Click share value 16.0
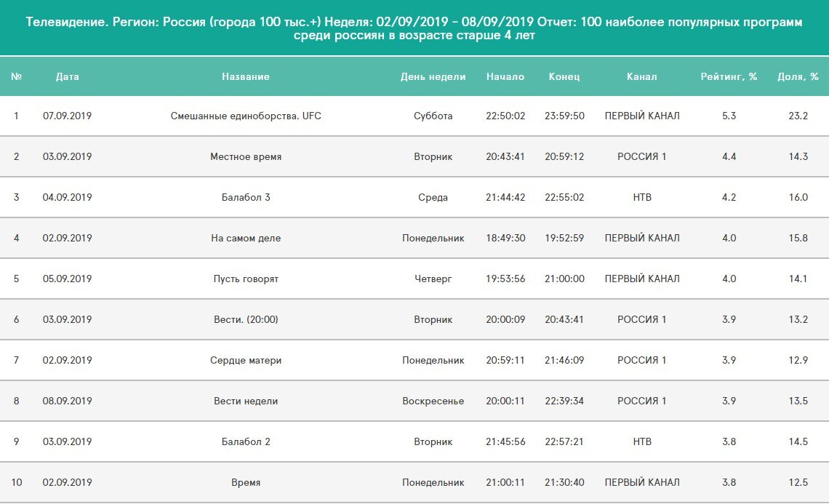The height and width of the screenshot is (504, 829). click(798, 197)
